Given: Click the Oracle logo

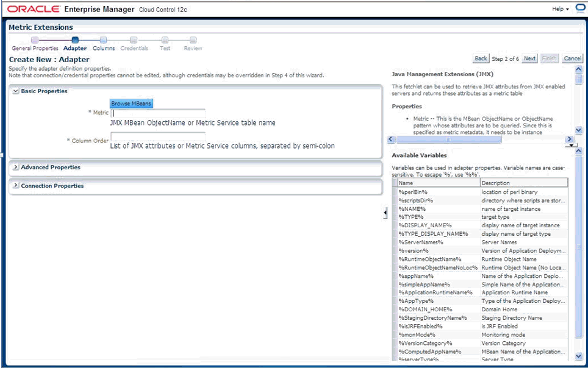Looking at the screenshot, I should tap(33, 9).
